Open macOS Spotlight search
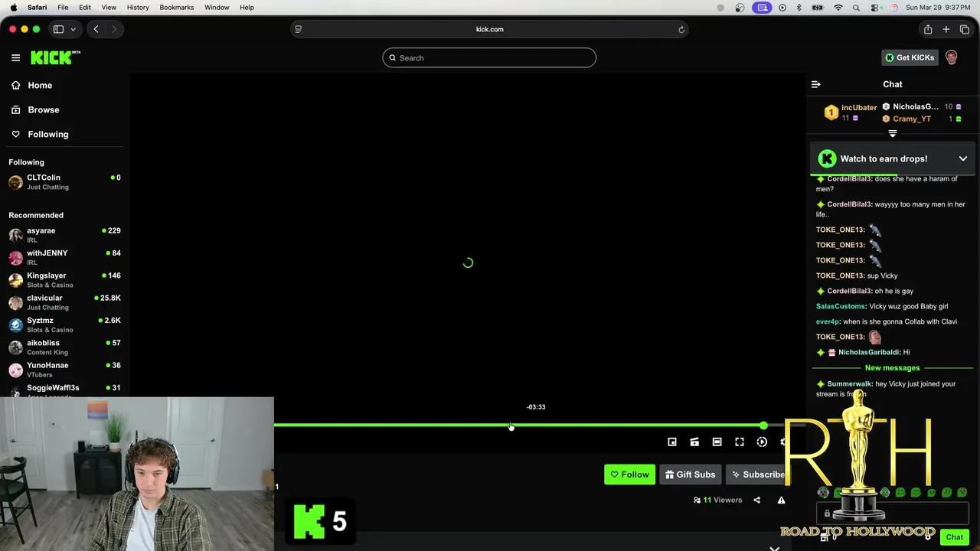 [x=856, y=7]
